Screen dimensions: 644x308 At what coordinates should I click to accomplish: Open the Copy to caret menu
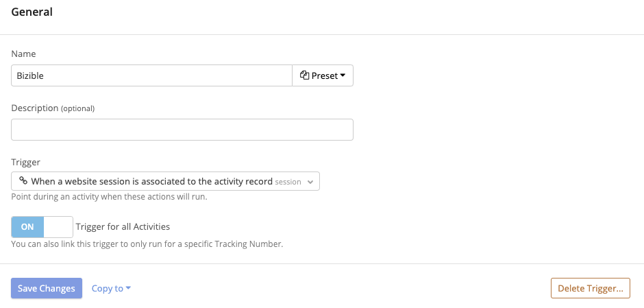click(x=128, y=288)
